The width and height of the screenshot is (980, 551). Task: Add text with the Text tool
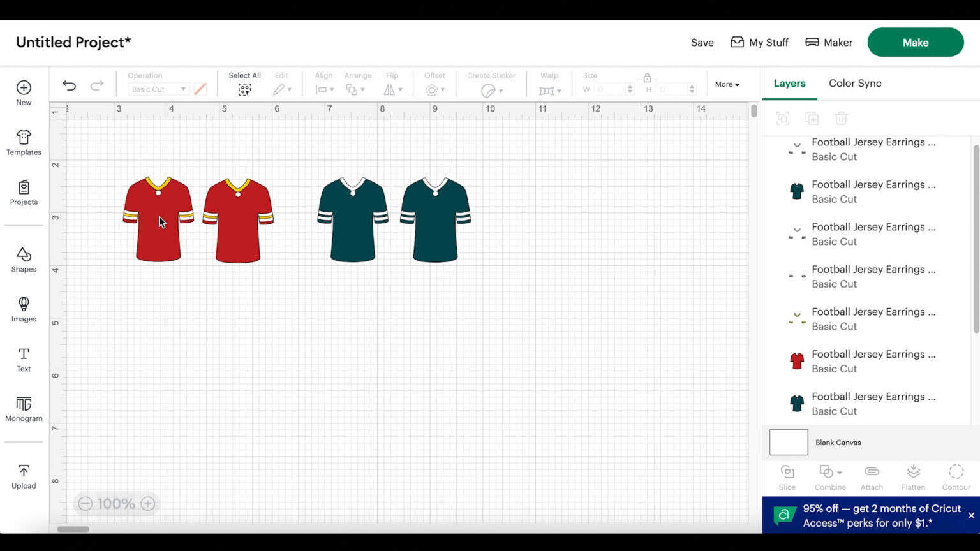coord(24,359)
